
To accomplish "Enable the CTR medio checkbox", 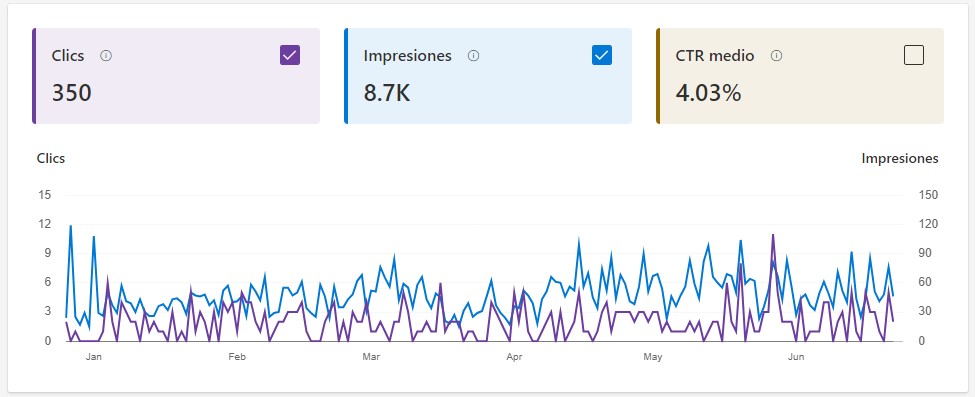I will pos(913,55).
